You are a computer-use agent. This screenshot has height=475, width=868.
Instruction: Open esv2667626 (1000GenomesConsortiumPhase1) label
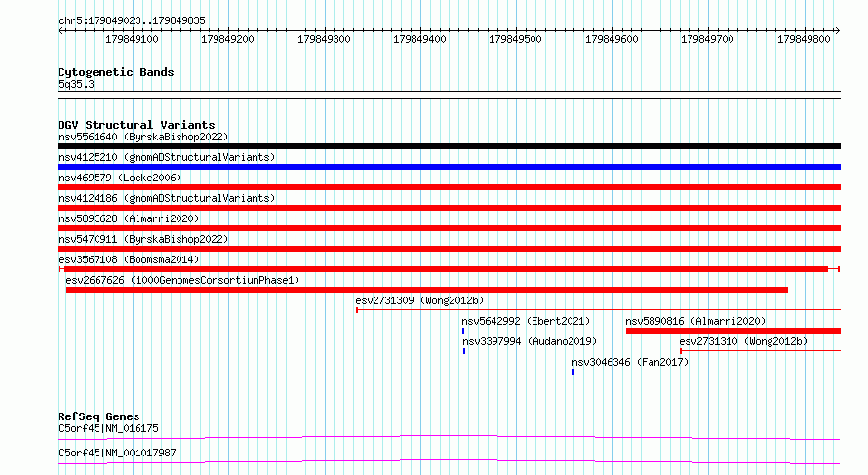click(182, 280)
